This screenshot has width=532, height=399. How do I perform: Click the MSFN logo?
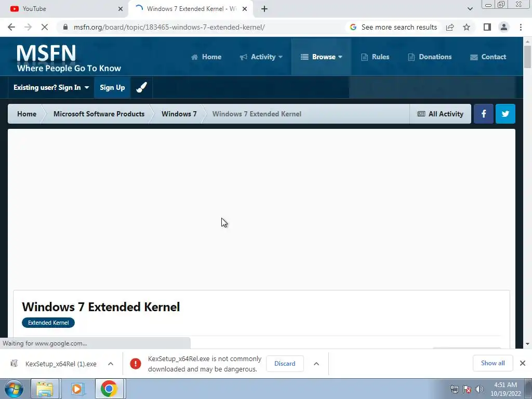(x=69, y=58)
